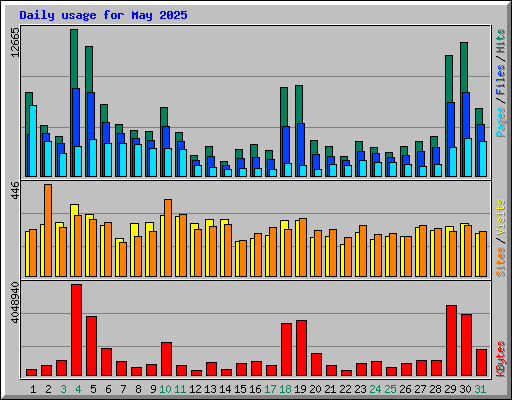Screen dimensions: 512x400
Task: Click the red KBytes bar for day 5
Action: click(x=91, y=346)
